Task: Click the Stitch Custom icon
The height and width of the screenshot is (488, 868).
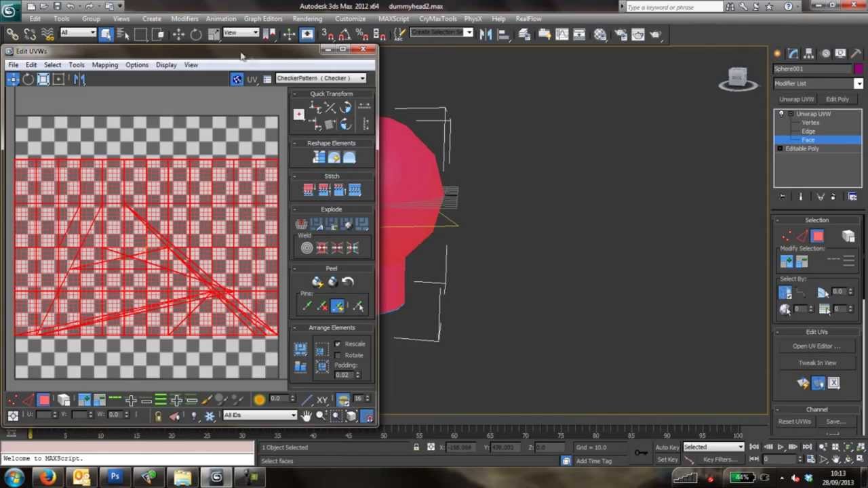Action: coord(355,190)
